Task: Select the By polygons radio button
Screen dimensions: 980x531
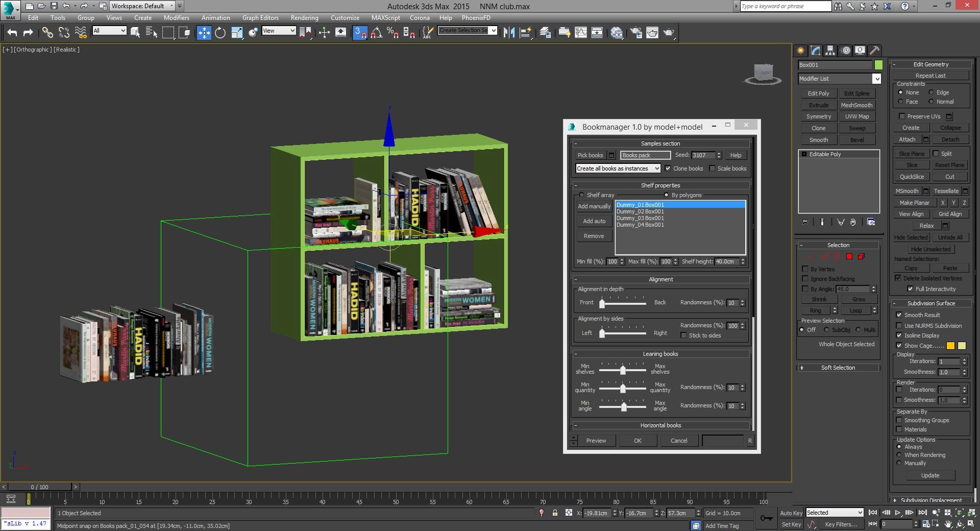Action: (666, 195)
